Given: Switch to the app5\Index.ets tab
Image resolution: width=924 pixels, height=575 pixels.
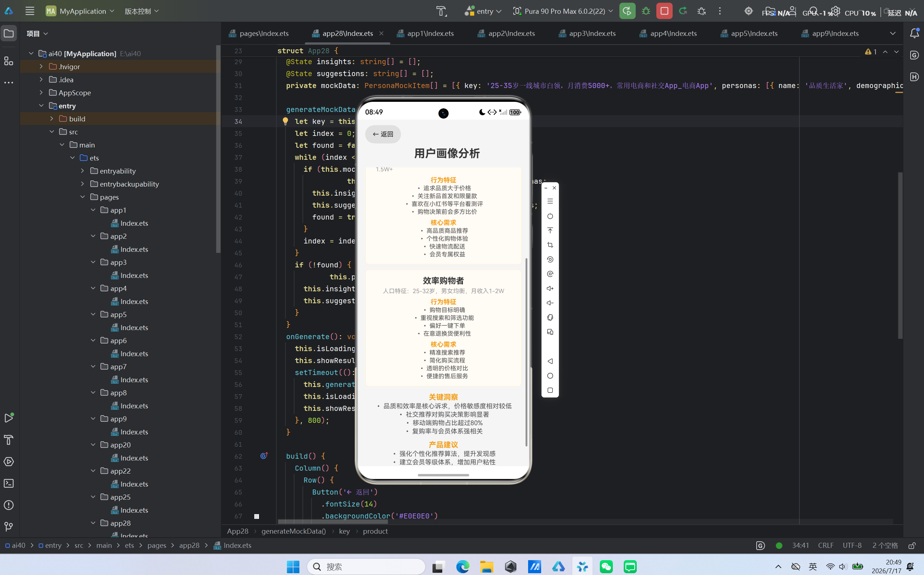Looking at the screenshot, I should click(749, 33).
